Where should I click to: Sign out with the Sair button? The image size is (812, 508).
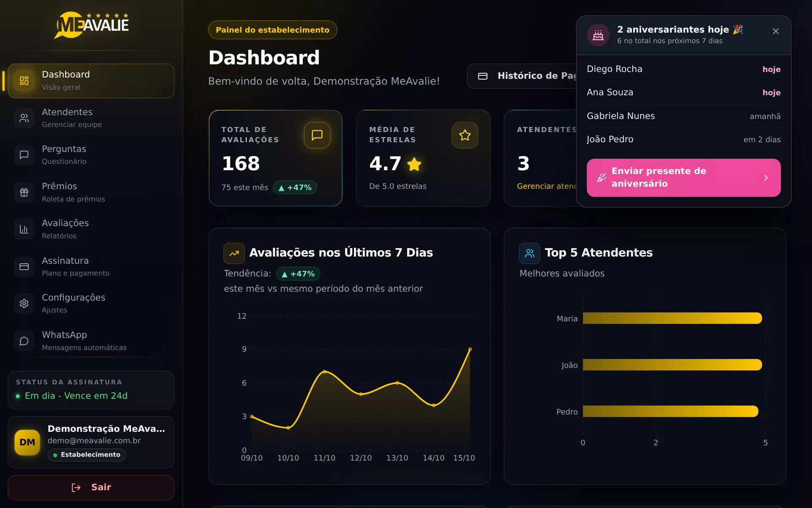91,487
